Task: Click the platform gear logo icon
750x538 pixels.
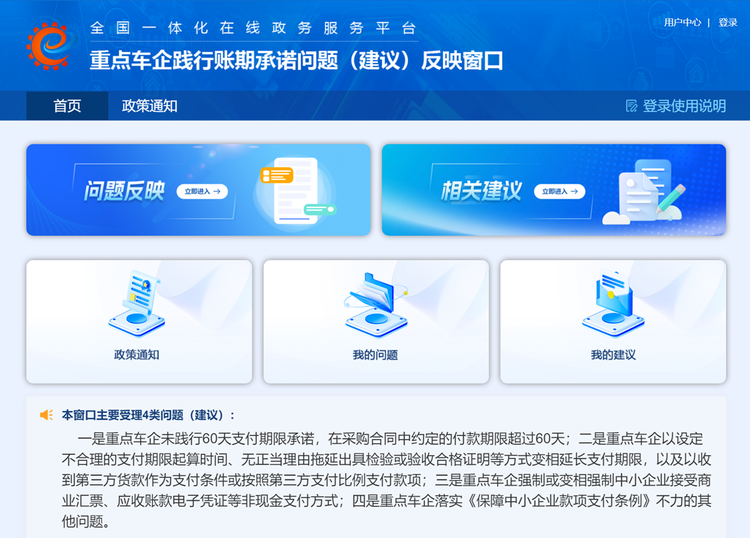Action: coord(49,46)
